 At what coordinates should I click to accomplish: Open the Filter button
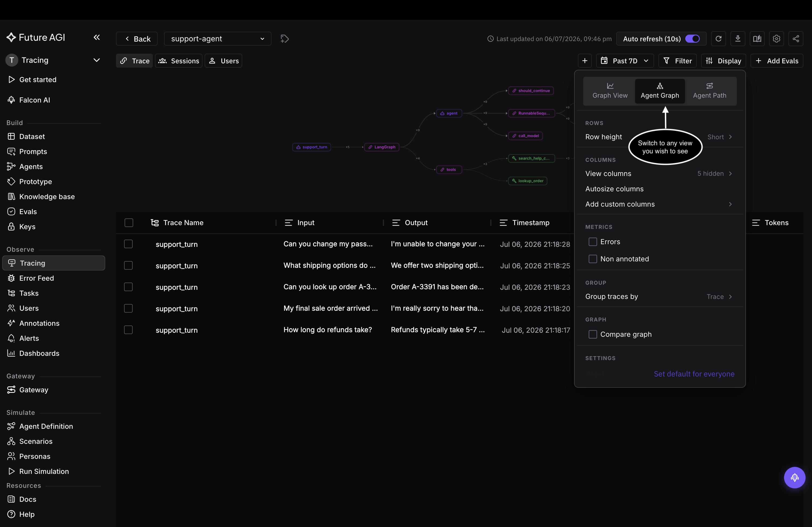coord(677,61)
